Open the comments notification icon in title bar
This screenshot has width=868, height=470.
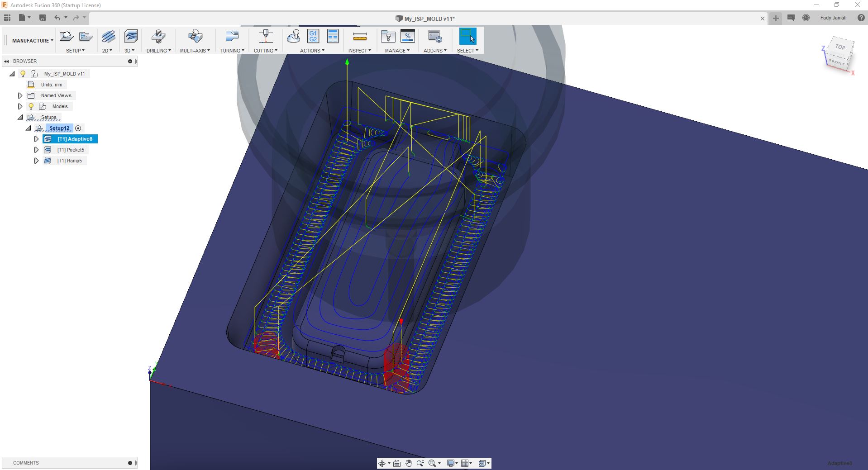tap(791, 18)
